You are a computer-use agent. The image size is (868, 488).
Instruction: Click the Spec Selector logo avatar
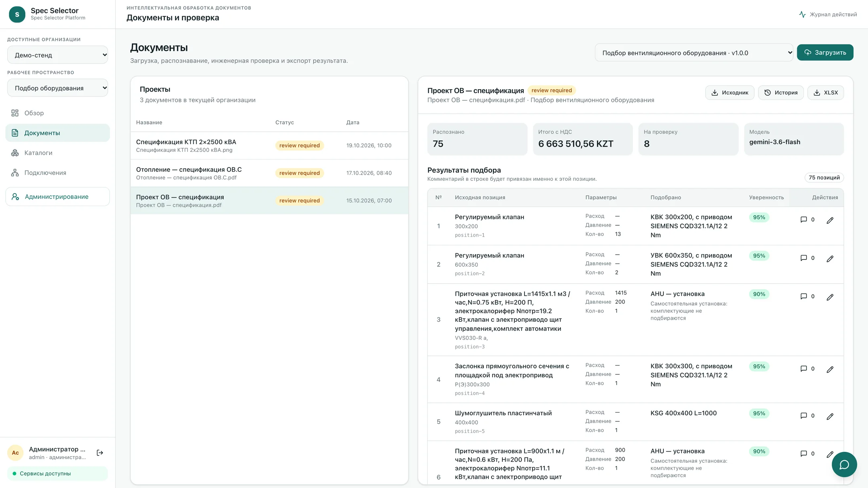coord(17,14)
